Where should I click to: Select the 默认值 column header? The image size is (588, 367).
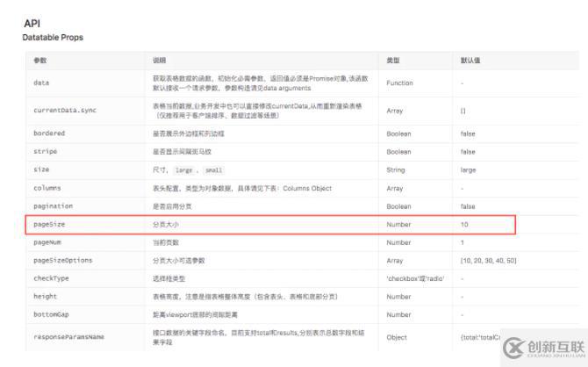pyautogui.click(x=470, y=61)
